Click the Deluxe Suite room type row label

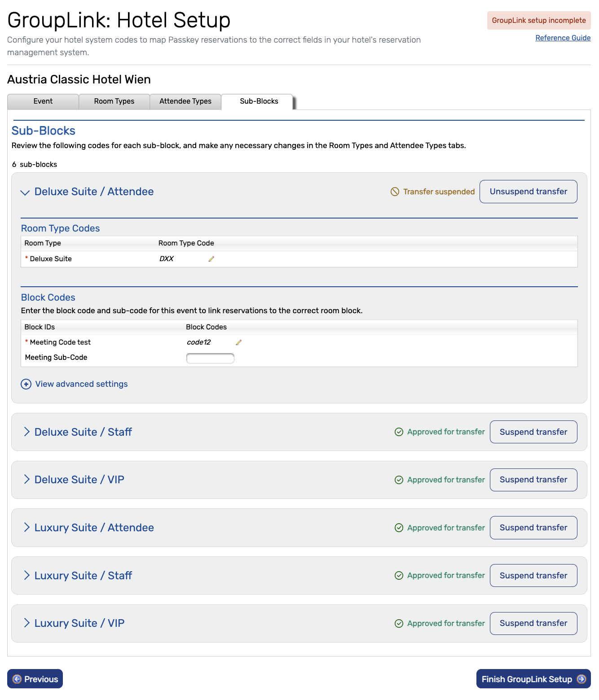click(x=51, y=259)
